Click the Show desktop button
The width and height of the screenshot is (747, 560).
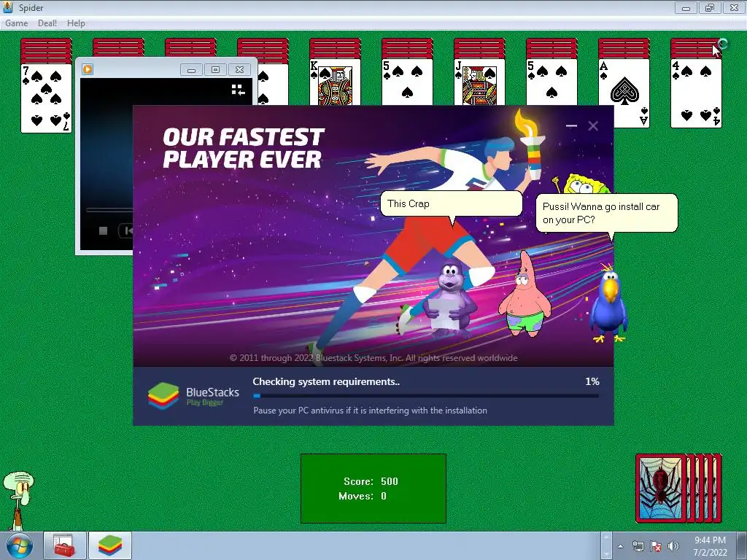[x=743, y=545]
